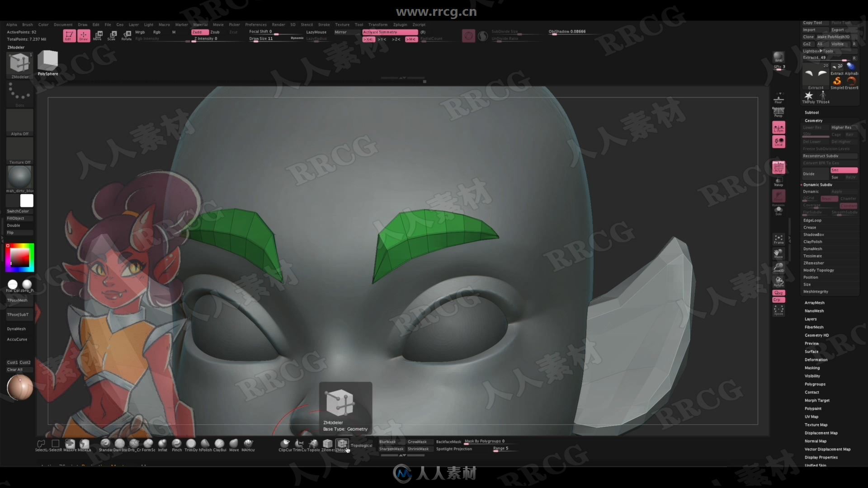868x488 pixels.
Task: Open the Zplugin menu
Action: [400, 25]
